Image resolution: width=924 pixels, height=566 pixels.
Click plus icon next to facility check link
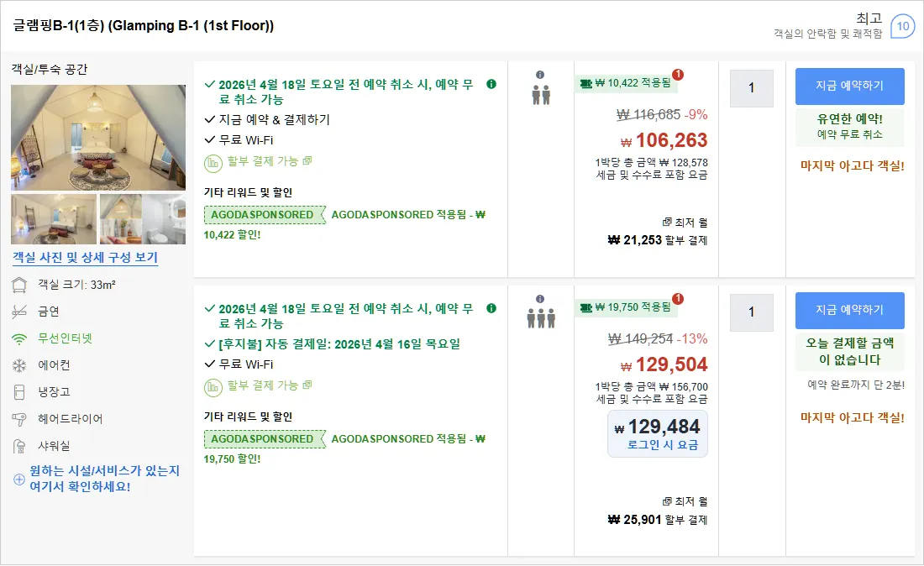(x=18, y=479)
